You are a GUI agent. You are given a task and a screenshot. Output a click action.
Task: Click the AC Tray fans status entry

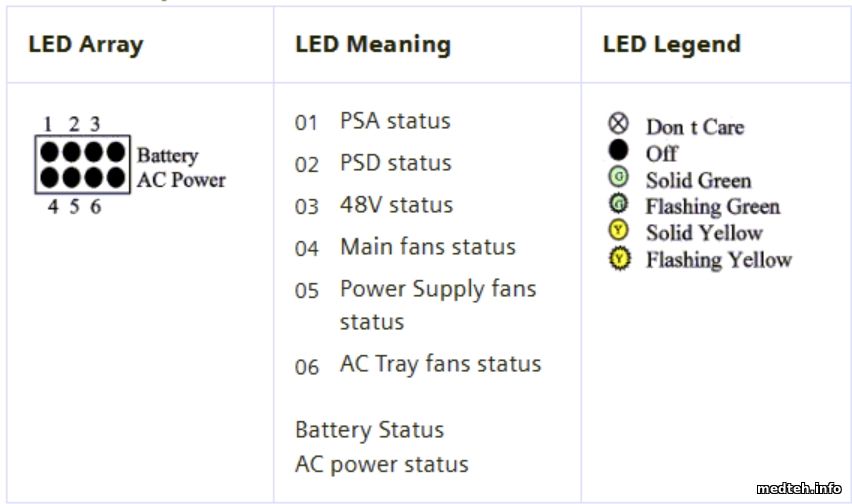tap(440, 364)
